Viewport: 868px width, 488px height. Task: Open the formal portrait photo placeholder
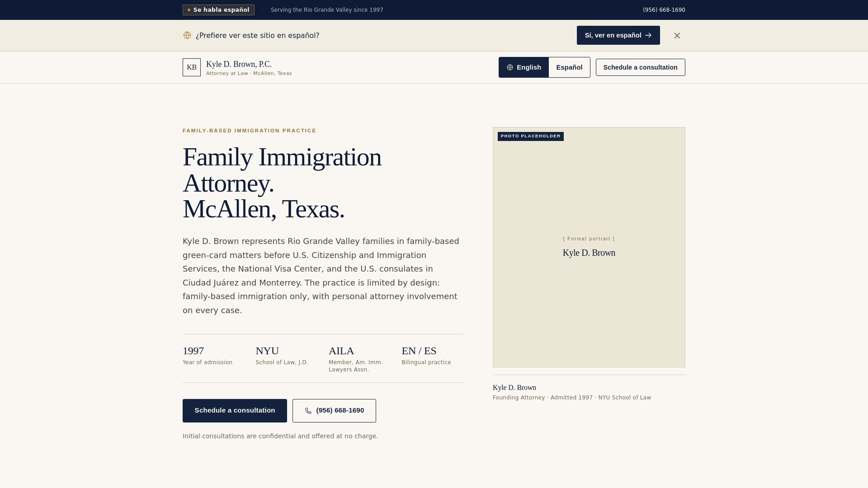click(589, 247)
